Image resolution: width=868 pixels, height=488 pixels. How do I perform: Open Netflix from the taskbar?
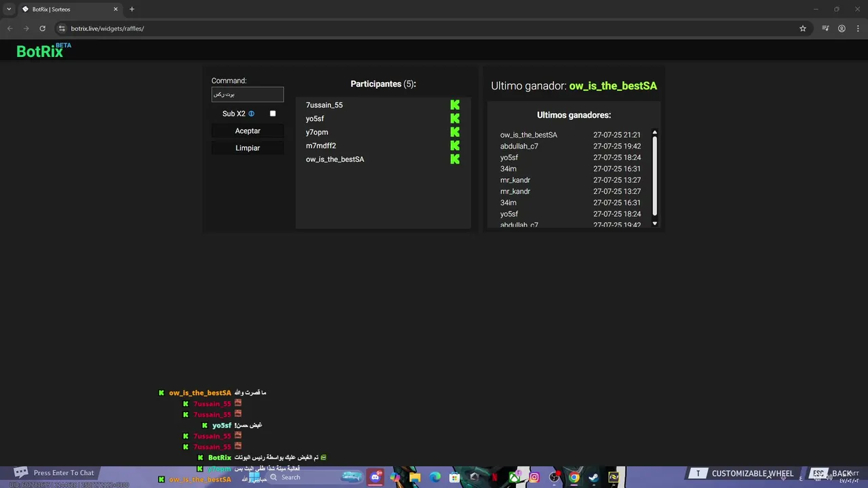click(494, 477)
